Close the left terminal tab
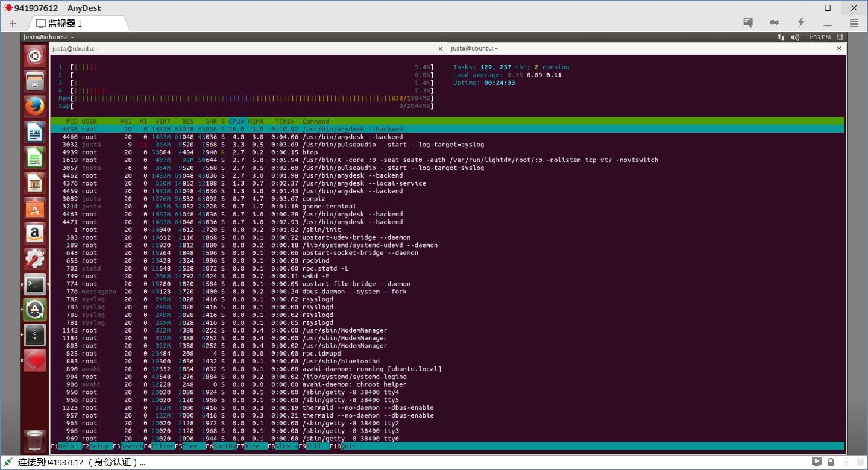Viewport: 868px width, 470px height. [441, 48]
